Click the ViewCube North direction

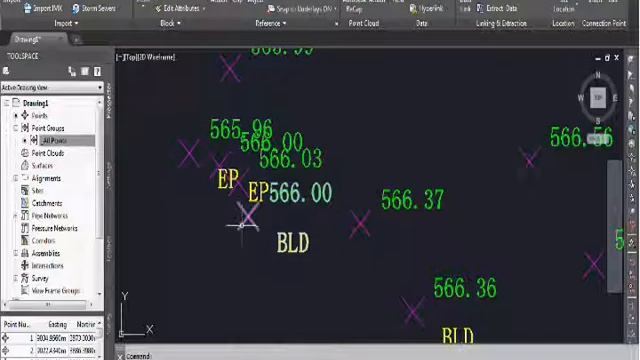point(598,75)
